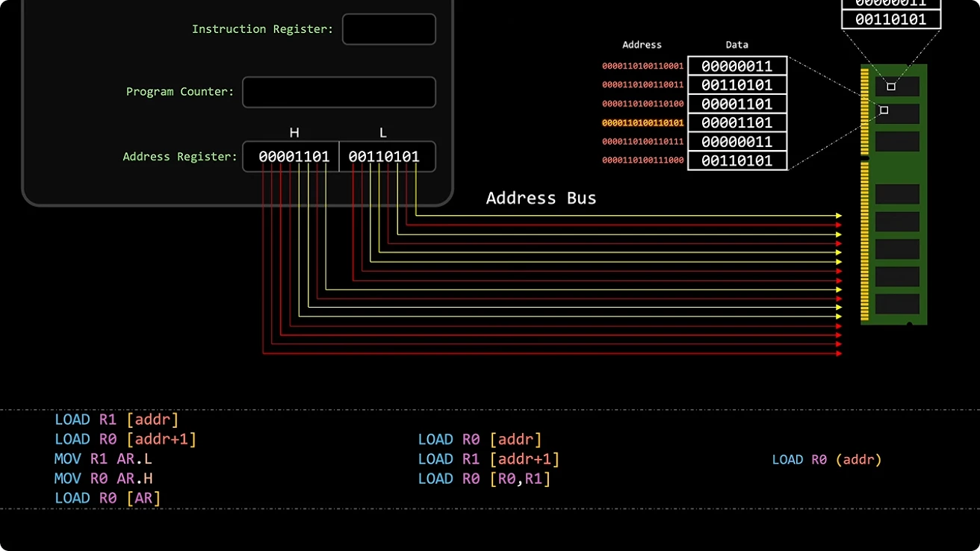980x551 pixels.
Task: Click the code line "LOAD R0 [R0,R1]"
Action: click(x=484, y=479)
